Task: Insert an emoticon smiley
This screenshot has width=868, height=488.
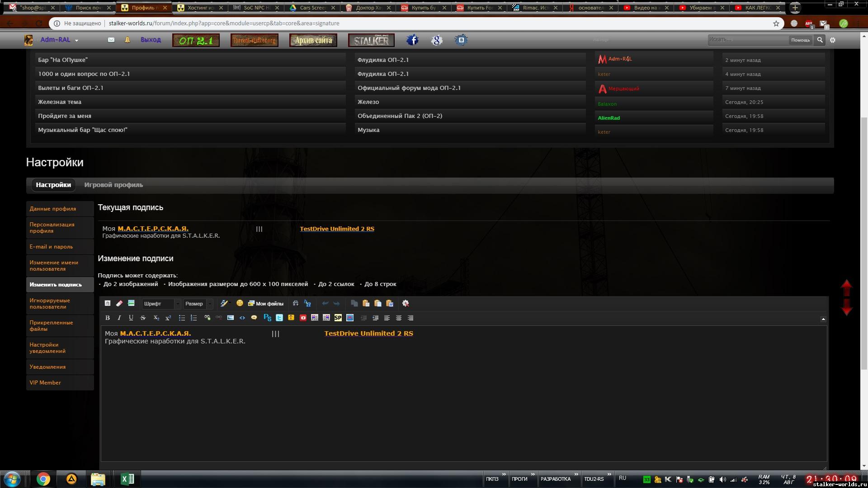Action: (240, 303)
